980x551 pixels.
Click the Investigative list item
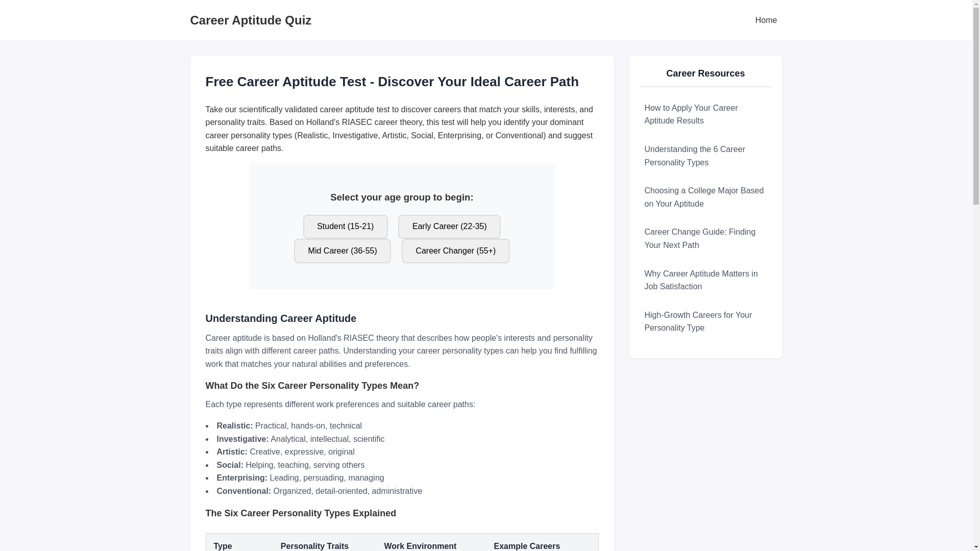click(x=300, y=439)
